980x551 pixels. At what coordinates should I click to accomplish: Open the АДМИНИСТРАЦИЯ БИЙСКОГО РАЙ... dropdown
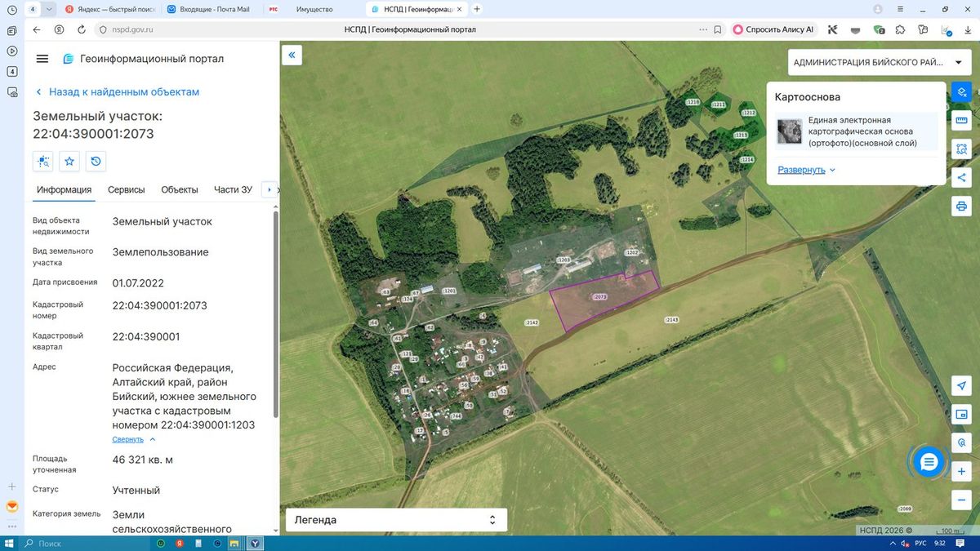[878, 63]
